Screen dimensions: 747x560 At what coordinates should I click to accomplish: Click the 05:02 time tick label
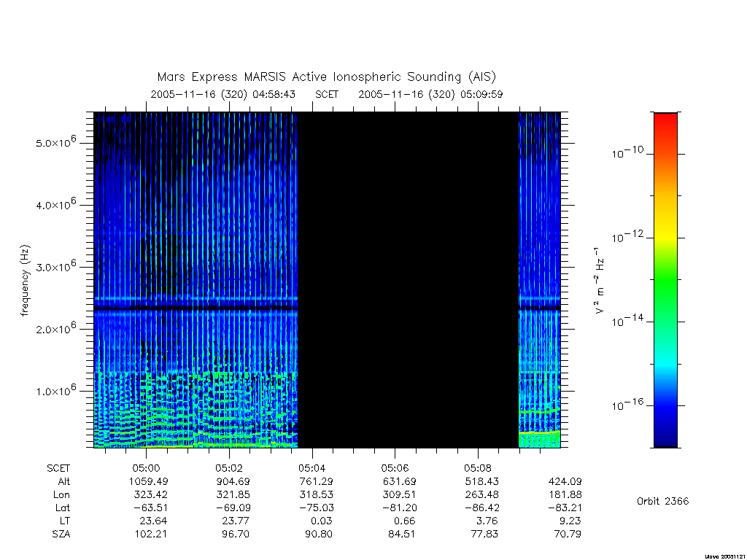click(229, 468)
